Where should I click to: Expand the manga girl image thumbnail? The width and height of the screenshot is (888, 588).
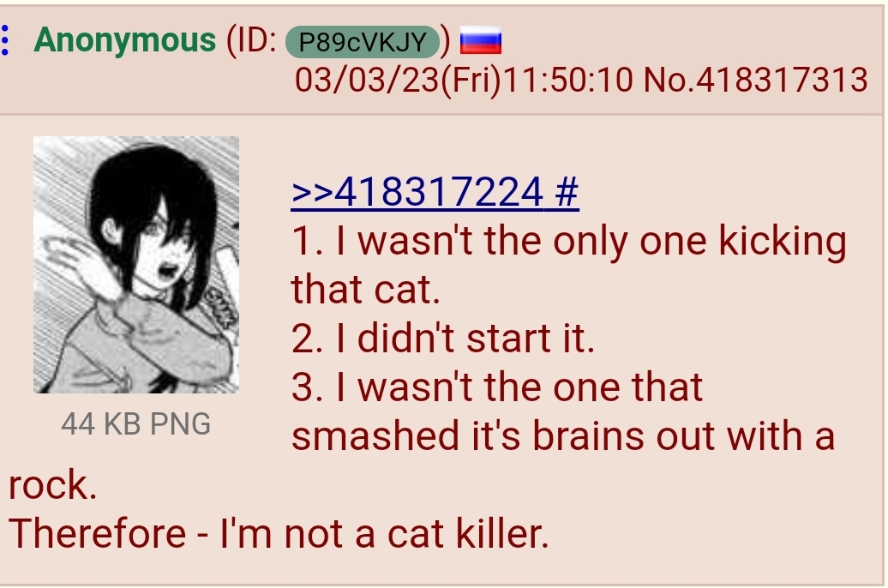coord(136,265)
